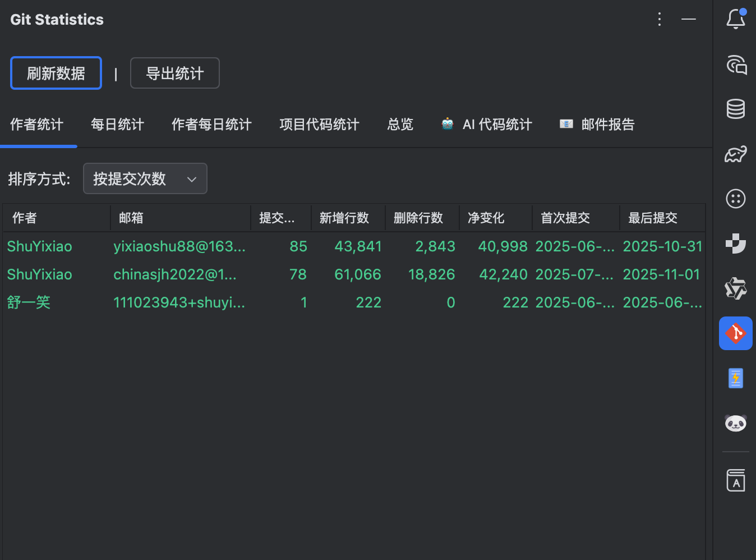Open the database tool window icon

click(x=735, y=109)
